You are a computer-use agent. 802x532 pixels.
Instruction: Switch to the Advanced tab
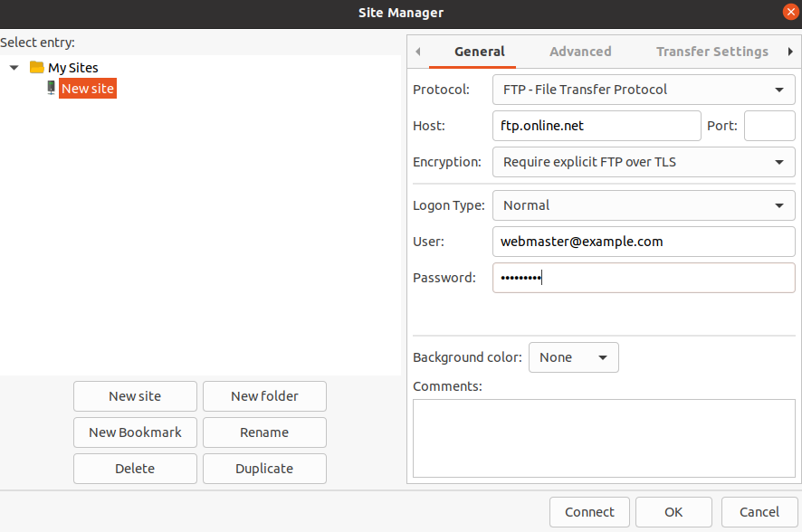(579, 52)
